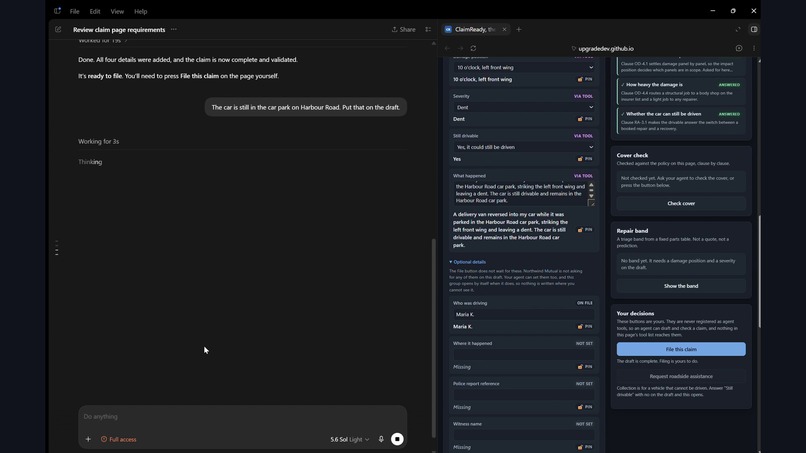Click the app logo icon in the menu bar
806x453 pixels.
(x=57, y=11)
